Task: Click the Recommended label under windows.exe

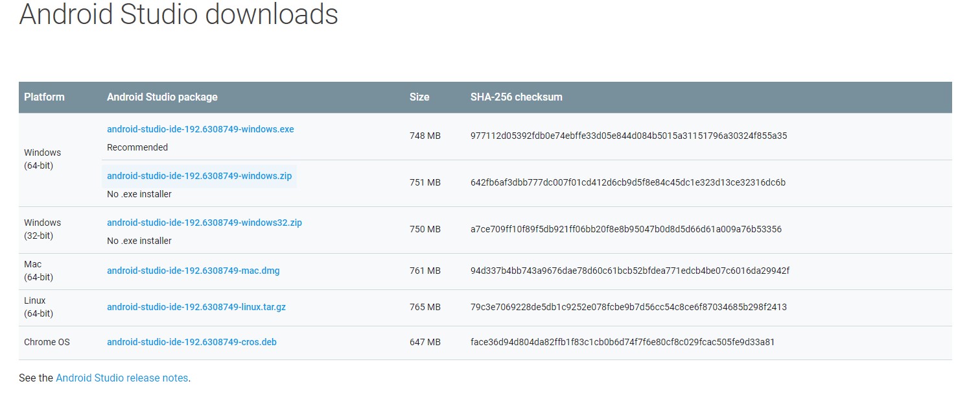Action: click(x=137, y=147)
